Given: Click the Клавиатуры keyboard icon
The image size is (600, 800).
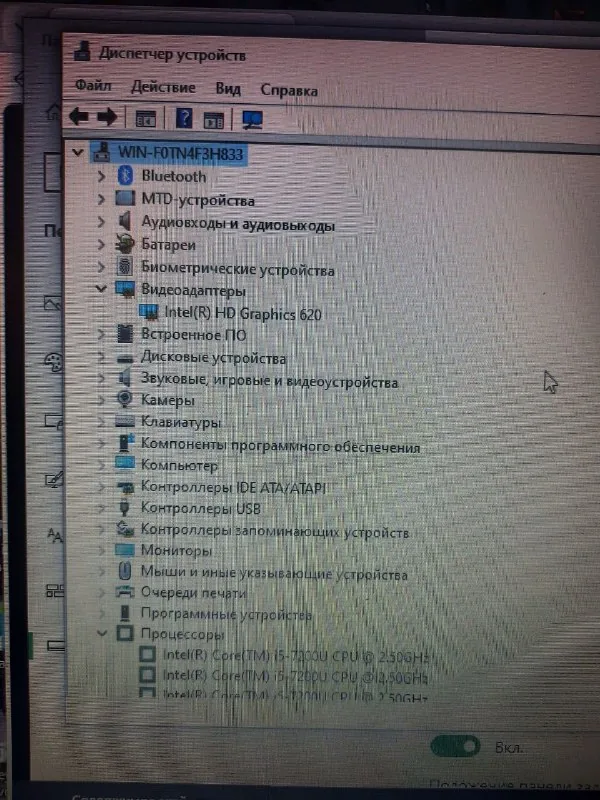Looking at the screenshot, I should pos(125,421).
